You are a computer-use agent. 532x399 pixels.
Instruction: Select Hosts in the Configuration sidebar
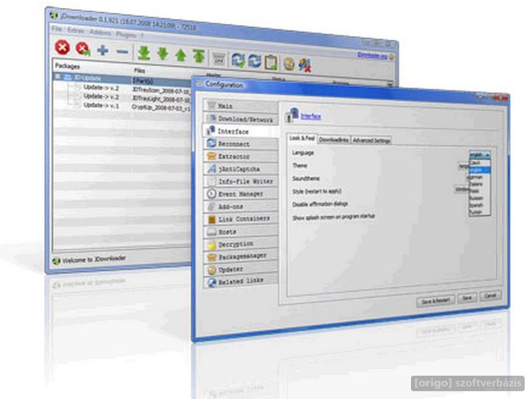(x=241, y=231)
